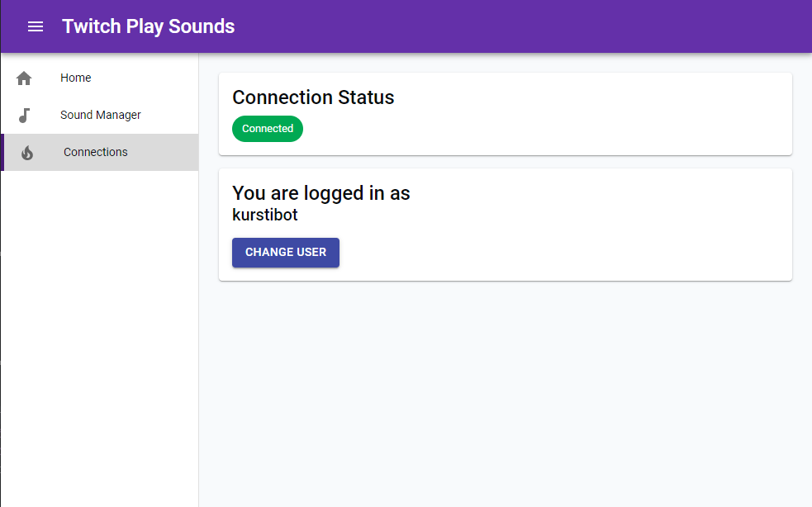
Task: Select the Connections label in sidebar
Action: [x=95, y=152]
